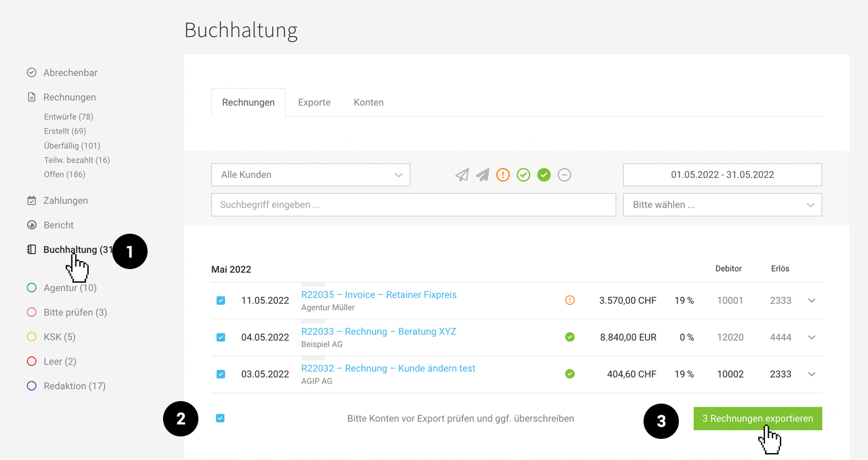
Task: Click green paid icon on R22033 row
Action: [570, 337]
